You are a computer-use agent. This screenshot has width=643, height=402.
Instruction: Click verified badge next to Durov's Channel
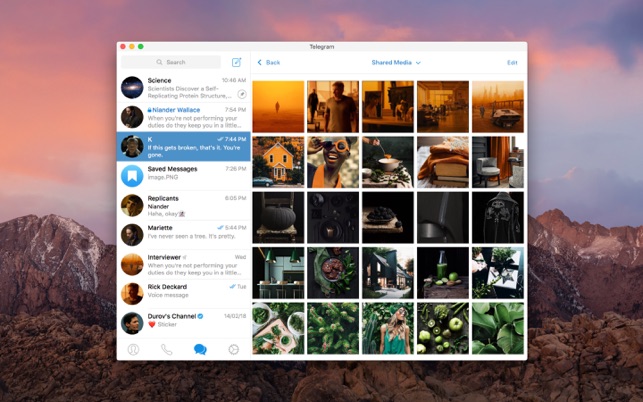[201, 316]
